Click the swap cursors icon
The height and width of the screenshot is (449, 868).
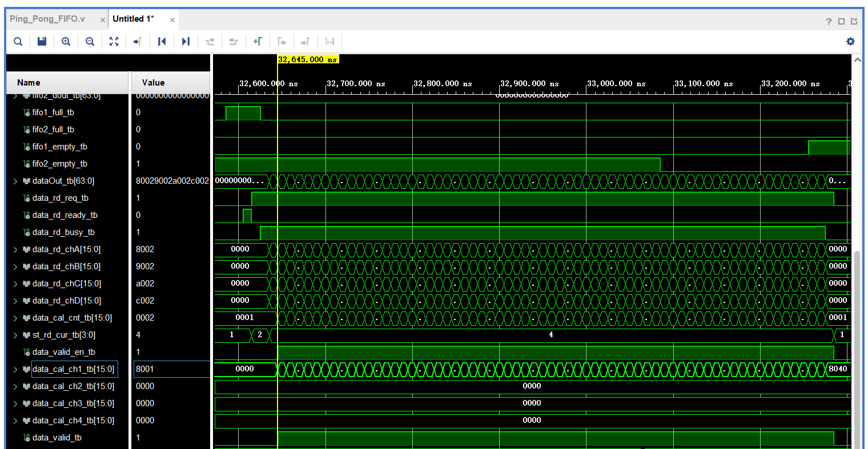(329, 41)
